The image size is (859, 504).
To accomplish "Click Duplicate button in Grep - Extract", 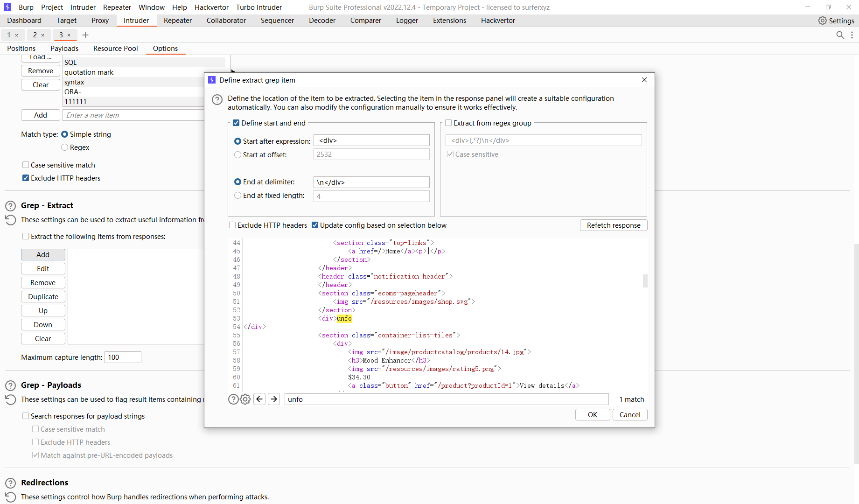I will (43, 296).
